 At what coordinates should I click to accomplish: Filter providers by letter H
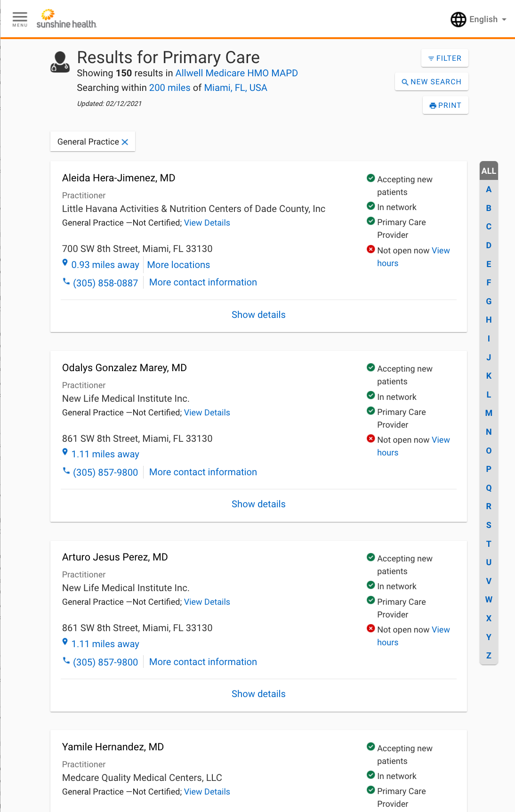pyautogui.click(x=489, y=320)
